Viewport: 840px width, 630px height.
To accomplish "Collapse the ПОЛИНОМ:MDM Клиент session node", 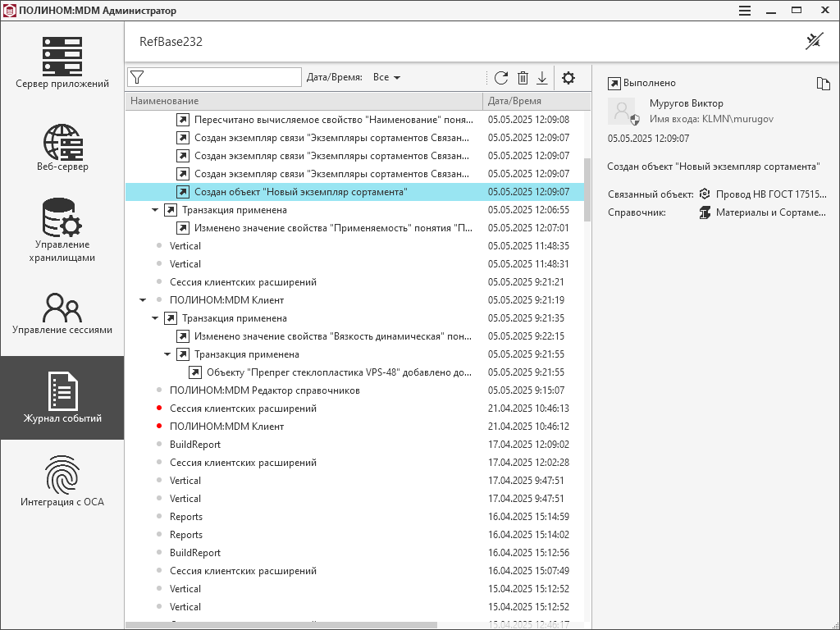I will click(x=144, y=300).
